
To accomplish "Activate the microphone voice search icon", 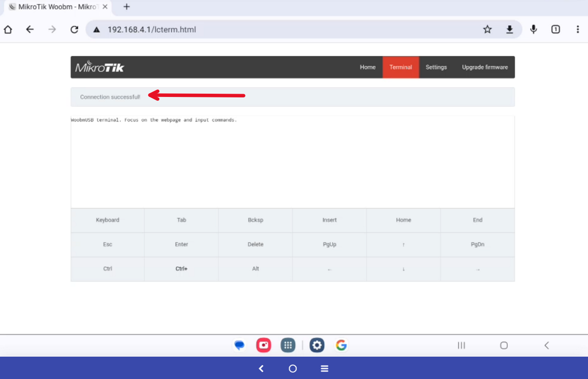I will [534, 30].
